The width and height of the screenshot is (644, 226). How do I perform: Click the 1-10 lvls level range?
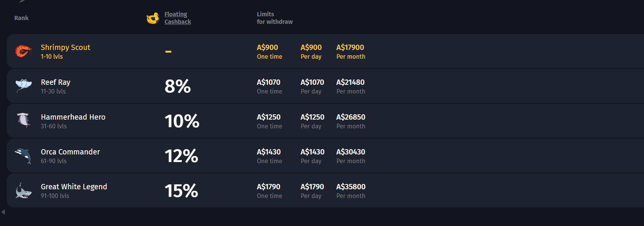click(x=52, y=56)
